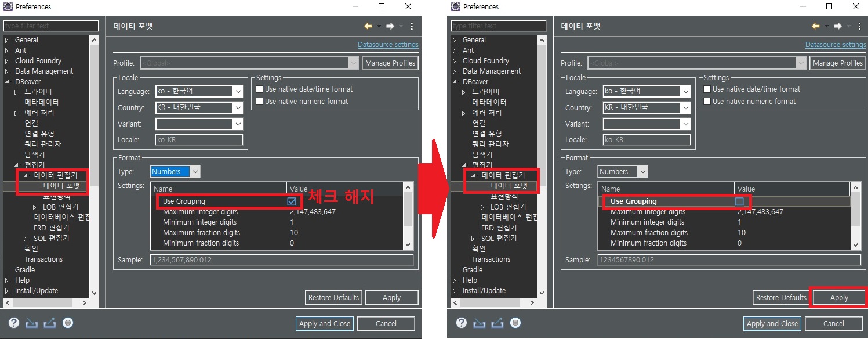Enable Use native date/time format in left window
This screenshot has height=339, width=868.
[259, 89]
